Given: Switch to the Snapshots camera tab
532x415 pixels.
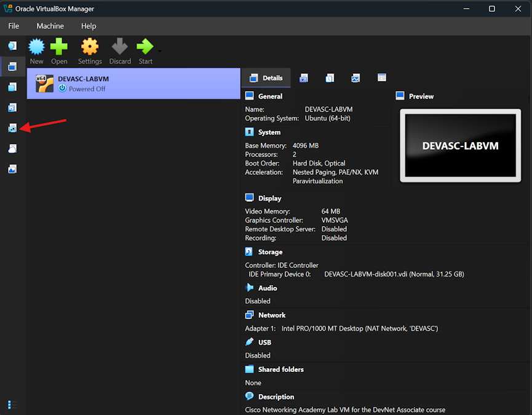Looking at the screenshot, I should (x=303, y=78).
